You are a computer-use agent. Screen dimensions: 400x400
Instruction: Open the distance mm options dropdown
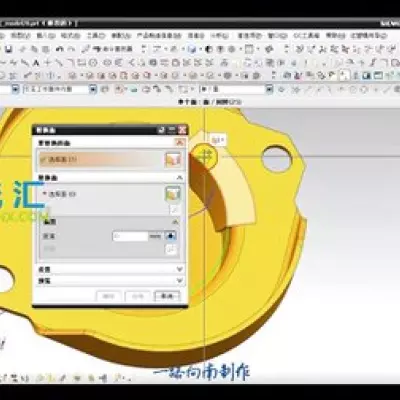pos(171,236)
